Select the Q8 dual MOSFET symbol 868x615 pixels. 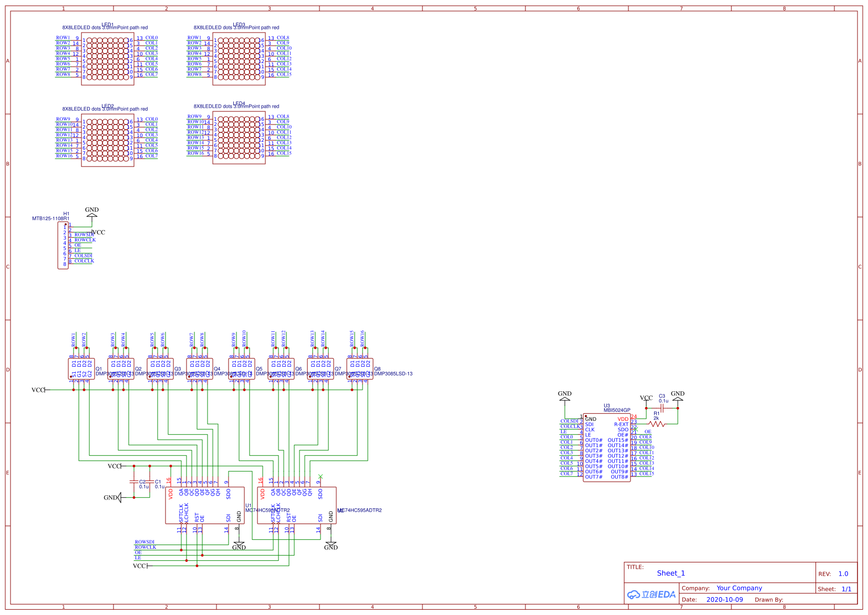tap(360, 369)
